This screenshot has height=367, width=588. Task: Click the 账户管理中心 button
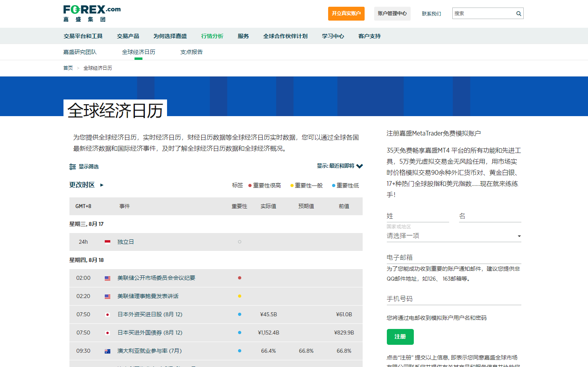(392, 13)
